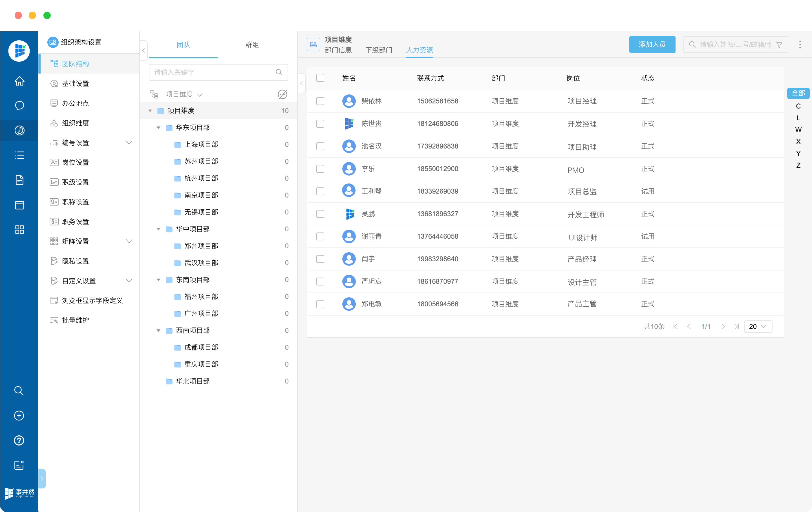The width and height of the screenshot is (812, 512).
Task: Select the checkbox for 柴依林
Action: tap(320, 101)
